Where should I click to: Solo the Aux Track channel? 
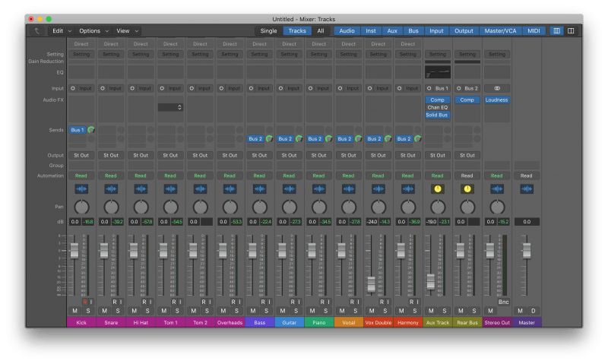(x=445, y=311)
